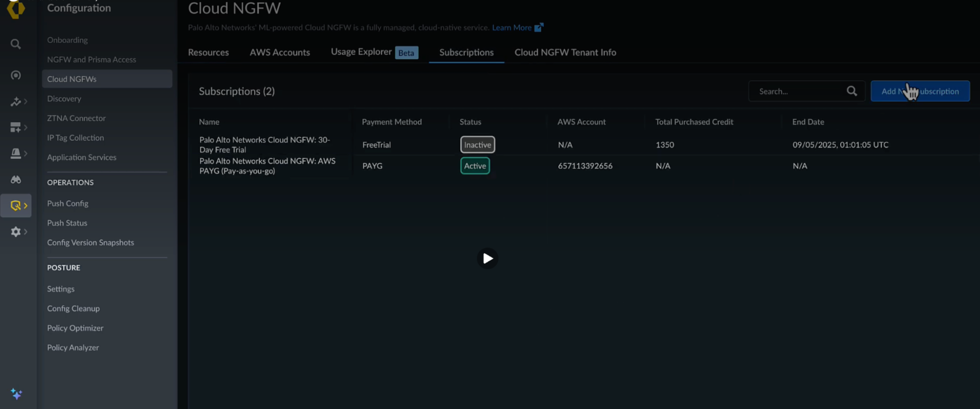Click the external link icon beside Learn More
The image size is (980, 409).
point(539,27)
